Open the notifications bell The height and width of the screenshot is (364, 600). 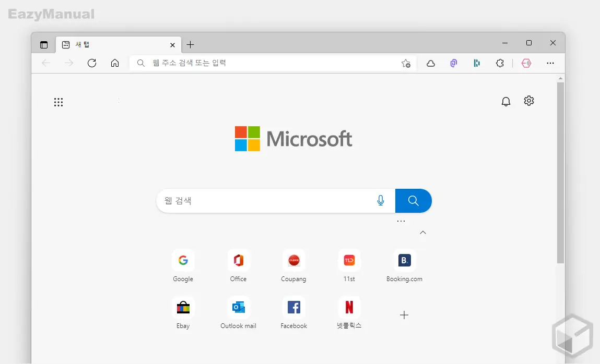[x=506, y=101]
